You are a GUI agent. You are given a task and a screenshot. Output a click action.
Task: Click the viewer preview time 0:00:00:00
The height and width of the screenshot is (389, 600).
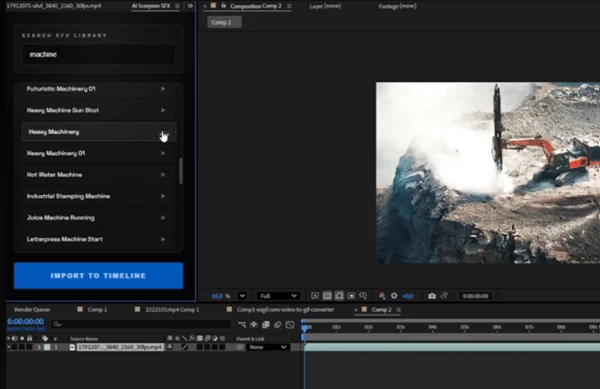tap(475, 296)
